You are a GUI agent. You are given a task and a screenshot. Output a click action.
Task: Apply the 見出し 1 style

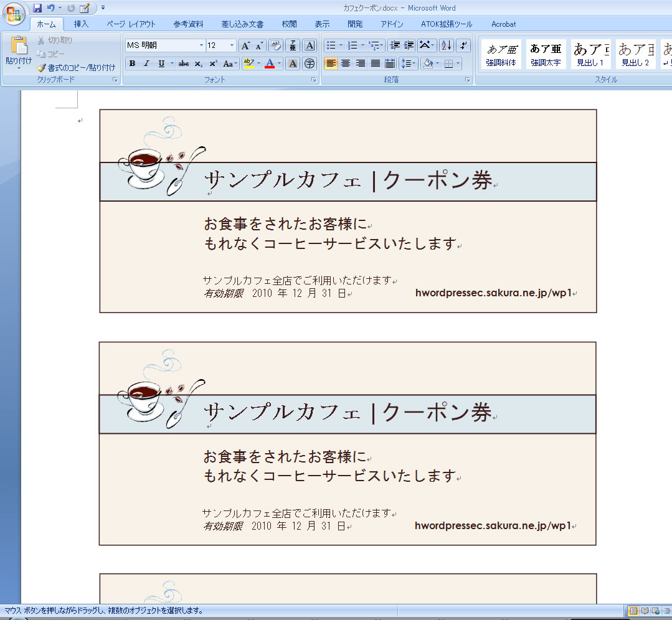click(589, 54)
